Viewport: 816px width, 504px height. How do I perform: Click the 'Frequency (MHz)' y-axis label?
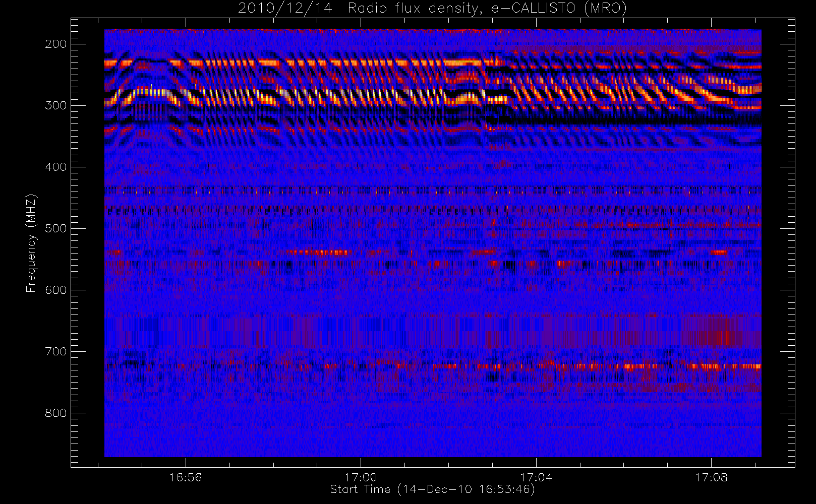[x=31, y=243]
